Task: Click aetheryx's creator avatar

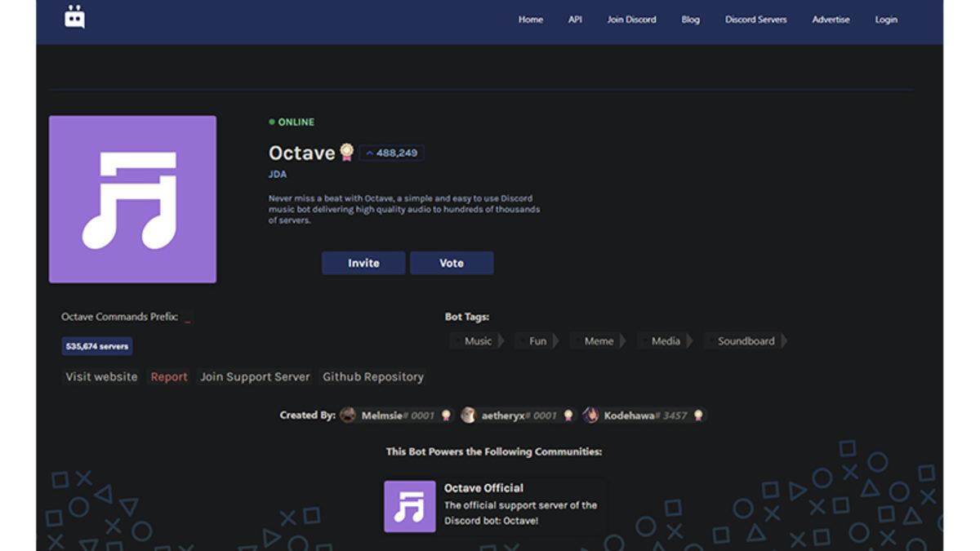Action: 467,415
